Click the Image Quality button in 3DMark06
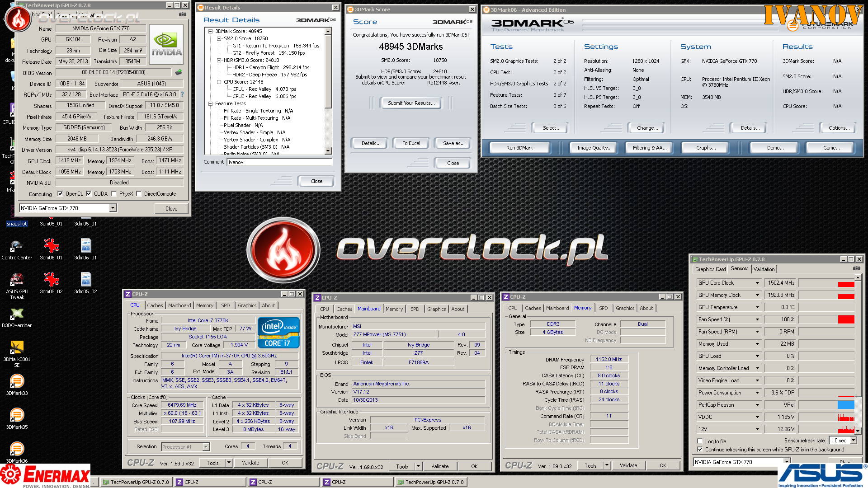Viewport: 868px width, 488px height. pyautogui.click(x=594, y=148)
